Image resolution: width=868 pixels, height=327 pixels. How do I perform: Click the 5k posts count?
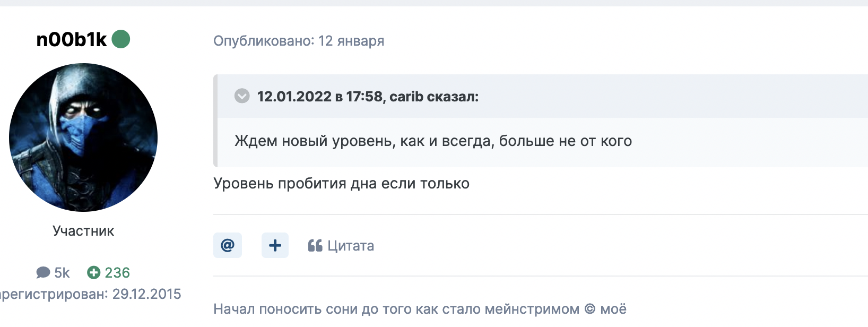click(62, 273)
